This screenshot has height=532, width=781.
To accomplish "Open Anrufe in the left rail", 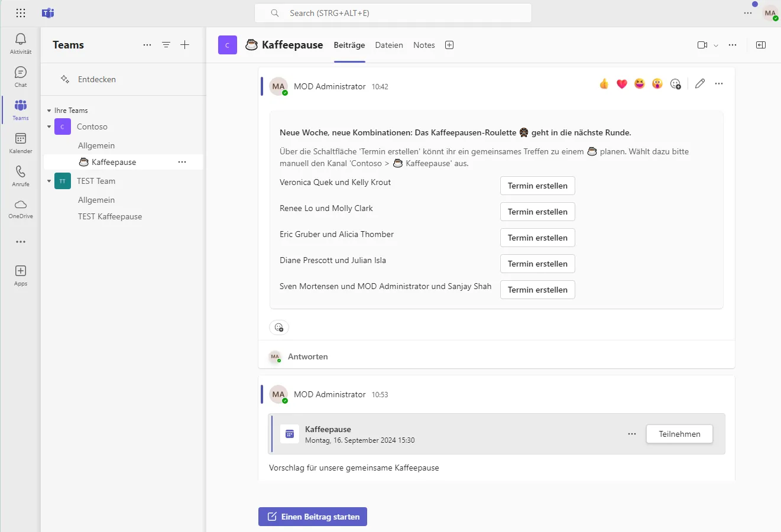I will 21,176.
